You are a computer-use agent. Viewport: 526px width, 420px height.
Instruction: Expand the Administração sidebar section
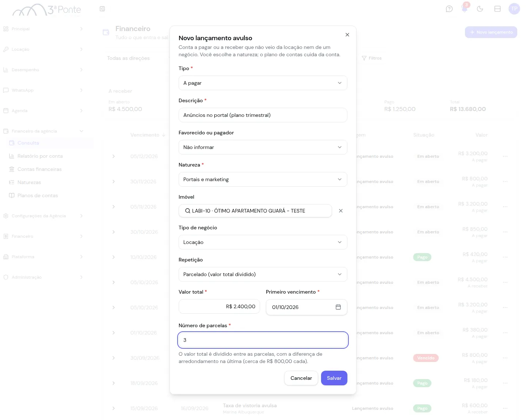pyautogui.click(x=43, y=277)
